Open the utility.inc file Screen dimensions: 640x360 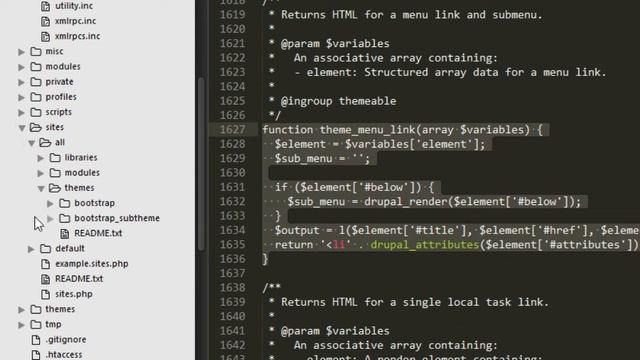(x=73, y=6)
